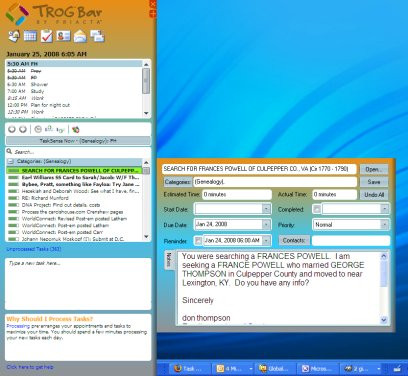The width and height of the screenshot is (408, 376).
Task: Select the '6:30 AM Shower' schedule entry
Action: [x=74, y=84]
